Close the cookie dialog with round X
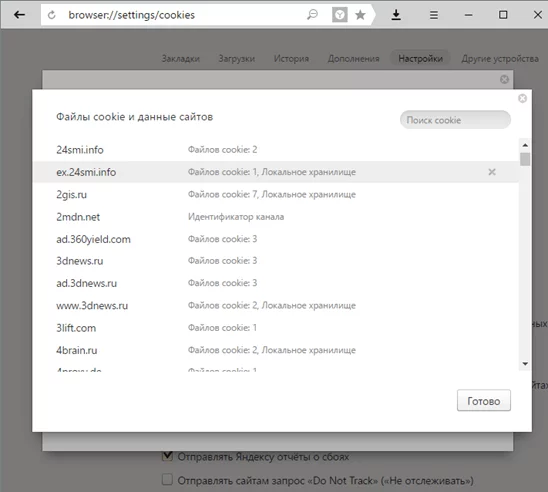This screenshot has height=492, width=548. pos(522,99)
